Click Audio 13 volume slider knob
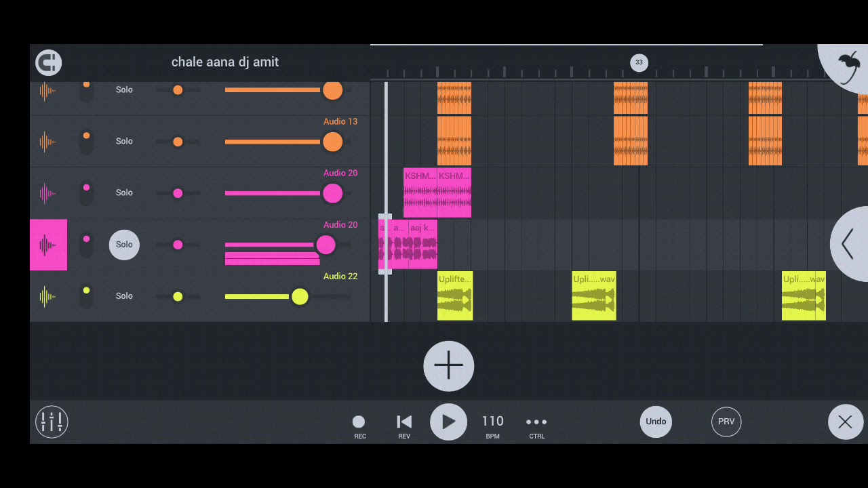Viewport: 868px width, 488px height. 332,142
